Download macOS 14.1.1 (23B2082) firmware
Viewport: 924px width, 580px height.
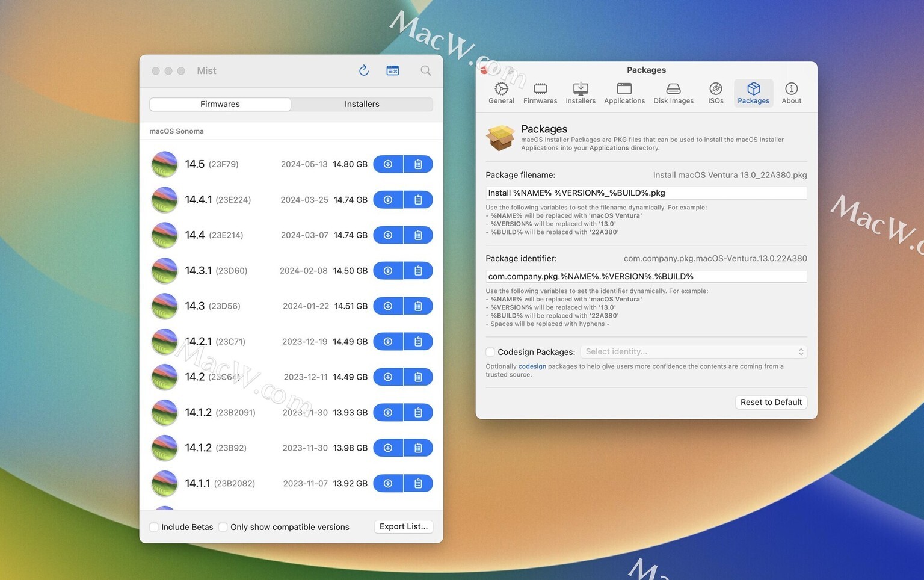[x=388, y=484]
